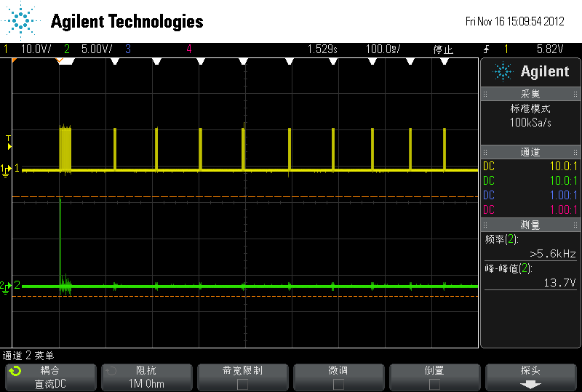582x392 pixels.
Task: Click the magenta channel 4 DC 1.00:1 row
Action: (530, 209)
